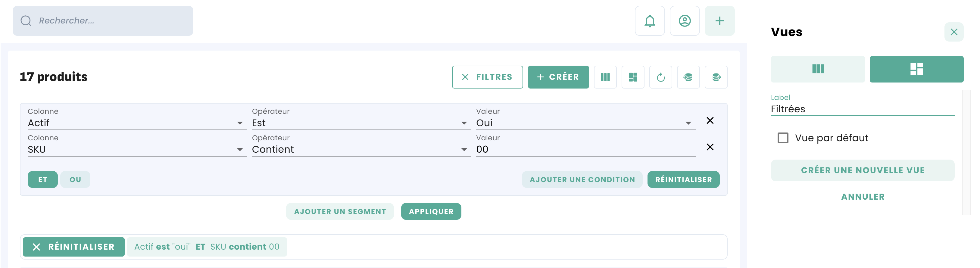Switch to columns tab in Vues panel

[x=818, y=69]
